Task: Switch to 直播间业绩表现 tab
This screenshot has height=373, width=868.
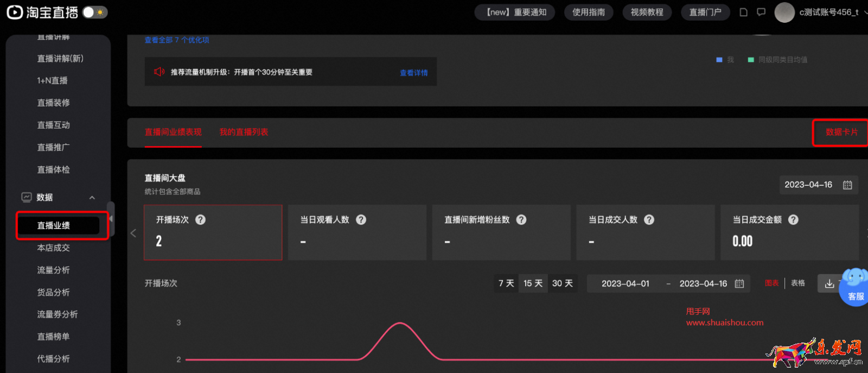Action: click(x=173, y=132)
